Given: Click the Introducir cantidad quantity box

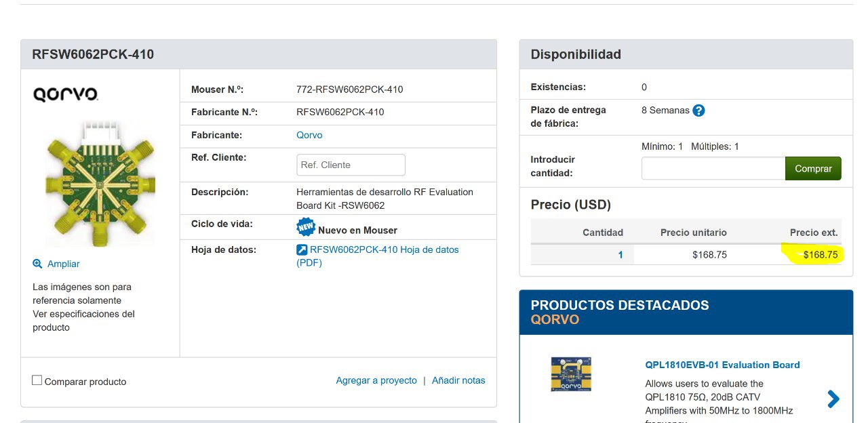Looking at the screenshot, I should tap(713, 169).
